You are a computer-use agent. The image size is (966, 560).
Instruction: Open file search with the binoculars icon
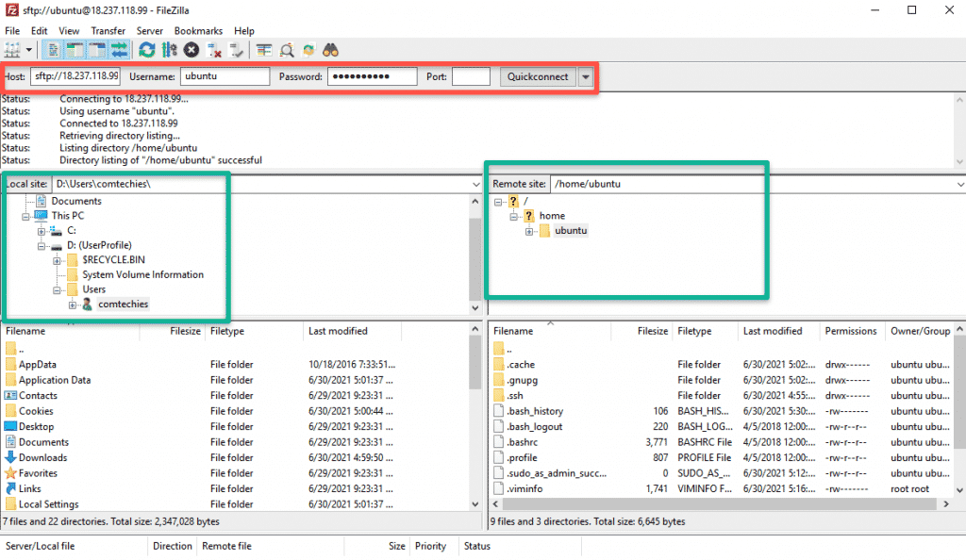tap(330, 50)
